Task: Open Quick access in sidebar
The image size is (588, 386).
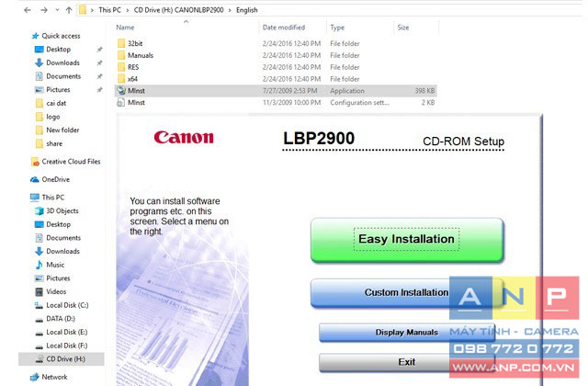Action: coord(56,36)
